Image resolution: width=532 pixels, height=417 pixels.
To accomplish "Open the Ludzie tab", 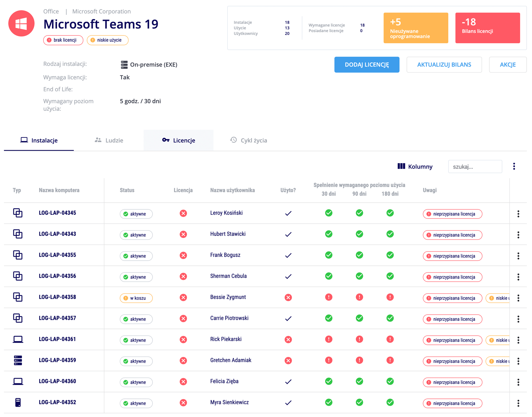I will pyautogui.click(x=109, y=140).
